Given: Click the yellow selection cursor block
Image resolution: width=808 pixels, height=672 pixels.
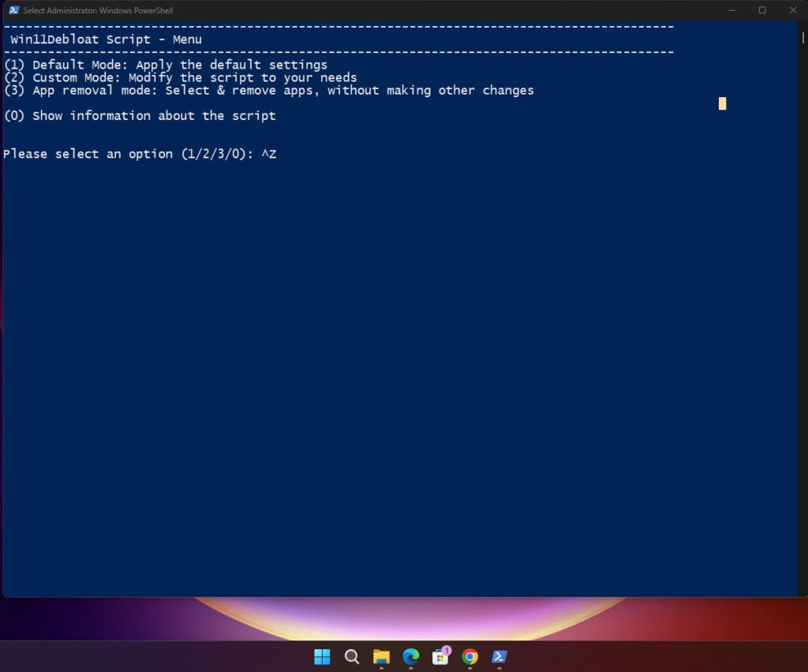Looking at the screenshot, I should pyautogui.click(x=723, y=103).
